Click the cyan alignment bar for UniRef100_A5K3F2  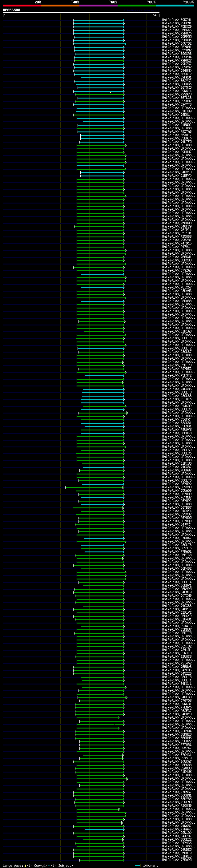pos(104,376)
